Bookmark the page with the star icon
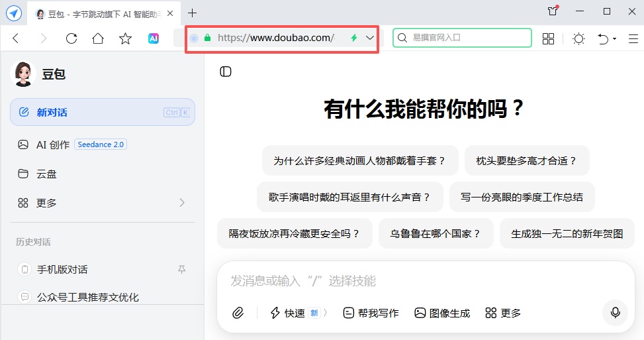 [x=125, y=38]
